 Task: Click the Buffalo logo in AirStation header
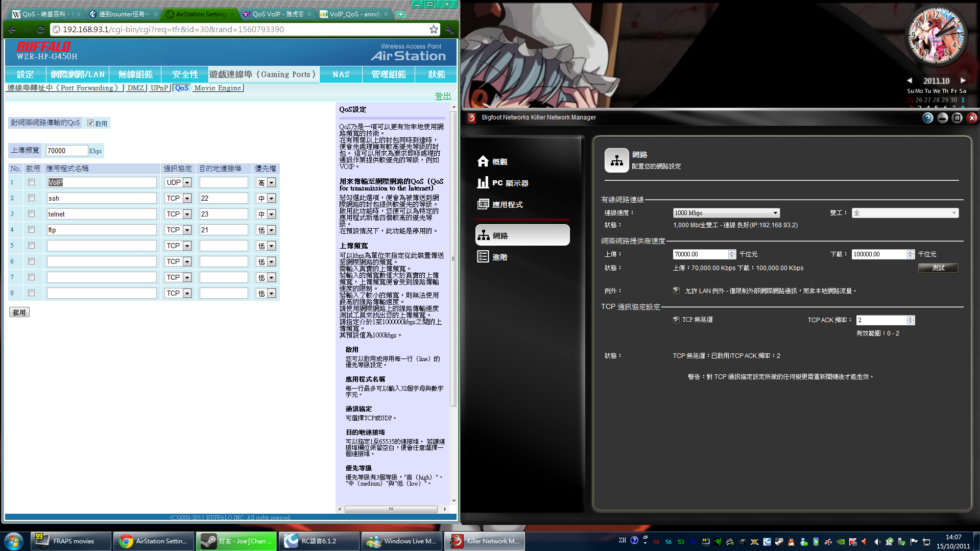(44, 47)
